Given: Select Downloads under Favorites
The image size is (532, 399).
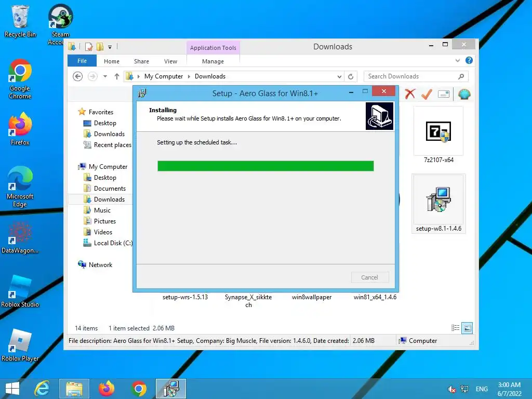Looking at the screenshot, I should (109, 134).
